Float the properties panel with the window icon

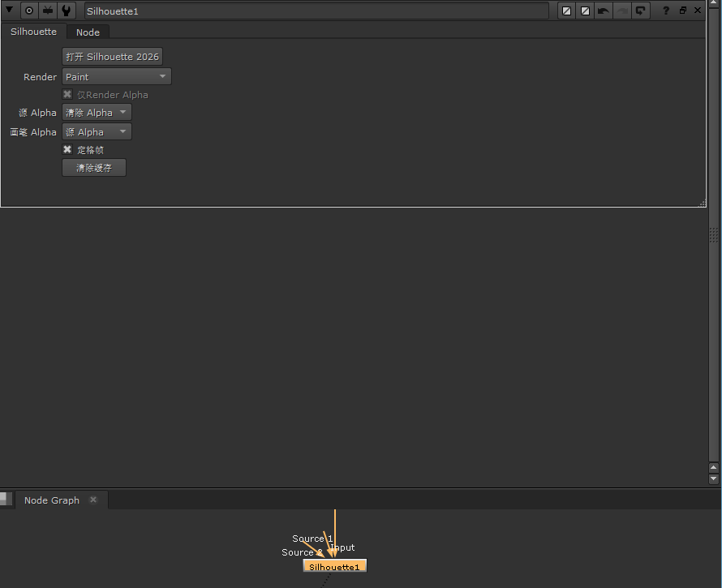683,10
